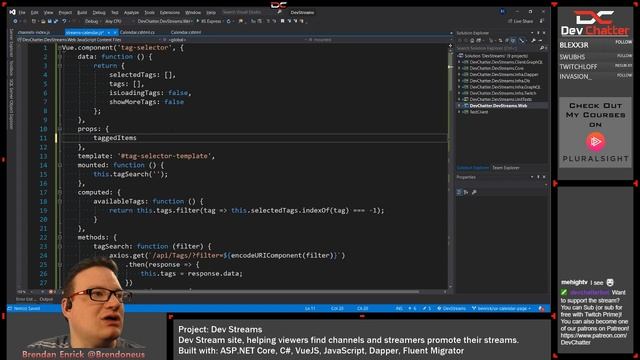
Task: Click the Send Feedback icon beside Live Share
Action: tap(542, 21)
